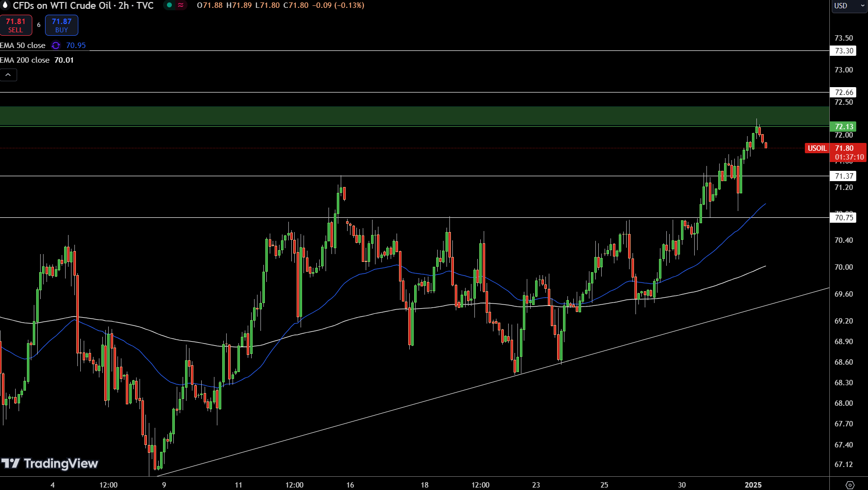Click the EMA 50 refresh icon
Screen dimensions: 868x490
(56, 46)
